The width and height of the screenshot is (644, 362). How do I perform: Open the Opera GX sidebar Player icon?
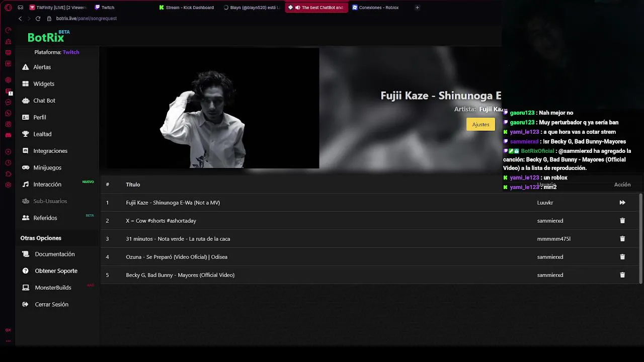coord(8,152)
